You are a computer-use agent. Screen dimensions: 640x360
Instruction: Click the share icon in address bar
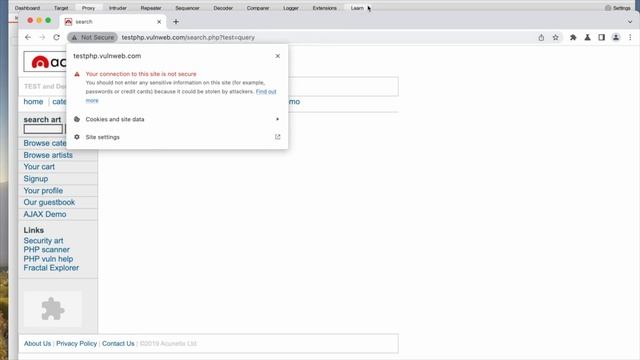coord(541,38)
